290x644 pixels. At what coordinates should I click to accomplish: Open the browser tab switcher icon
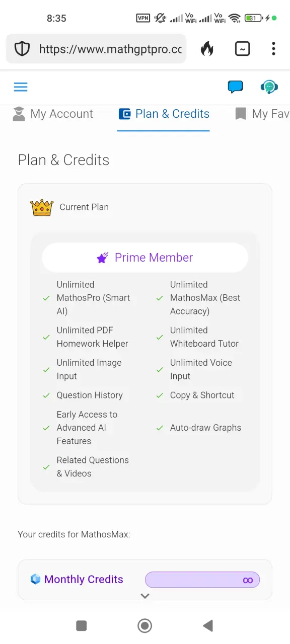click(x=242, y=49)
